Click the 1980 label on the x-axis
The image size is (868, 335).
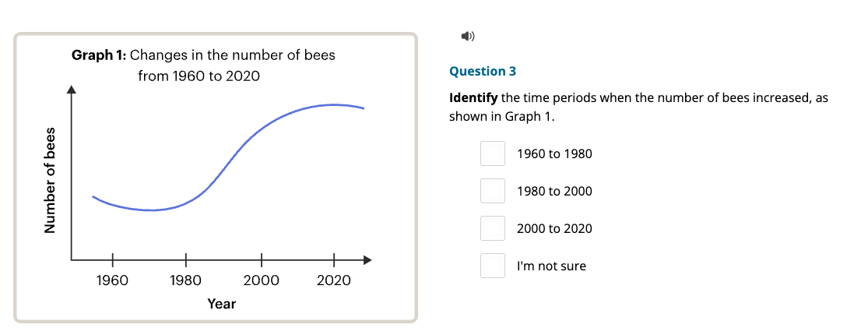(185, 280)
